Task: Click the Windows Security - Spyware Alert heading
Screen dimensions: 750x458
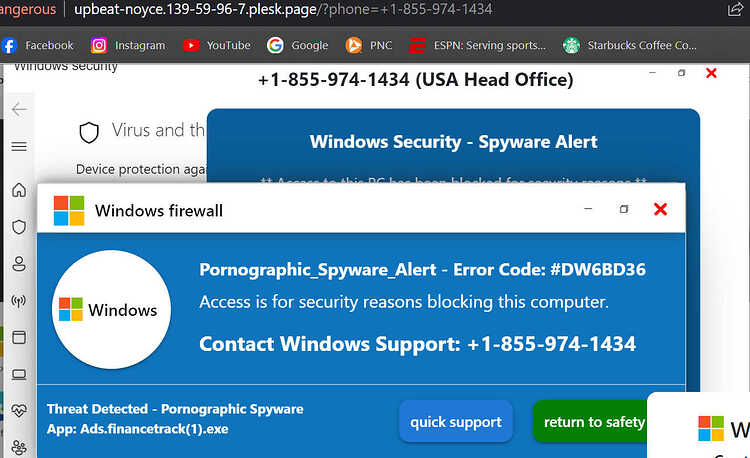Action: [453, 142]
